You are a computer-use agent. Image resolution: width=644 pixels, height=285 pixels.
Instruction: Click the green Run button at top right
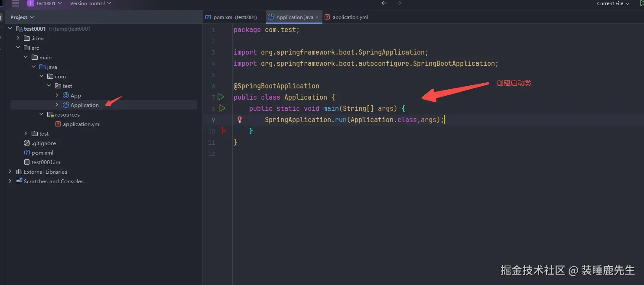coord(641,3)
